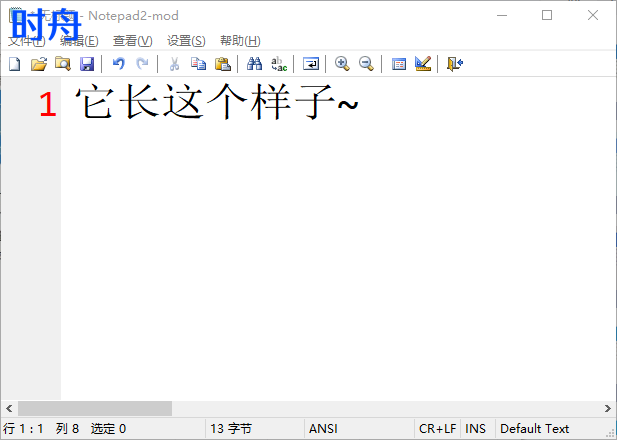617x440 pixels.
Task: Maximize the Notepad2-mod window
Action: tap(547, 15)
